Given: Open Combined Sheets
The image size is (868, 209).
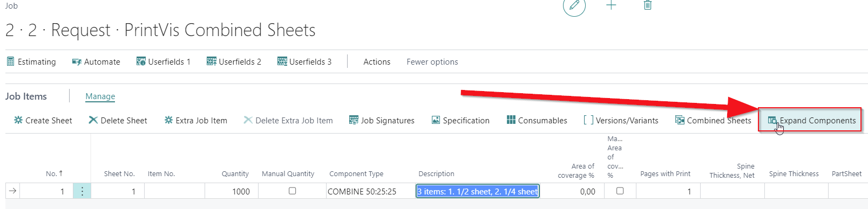Looking at the screenshot, I should 713,120.
